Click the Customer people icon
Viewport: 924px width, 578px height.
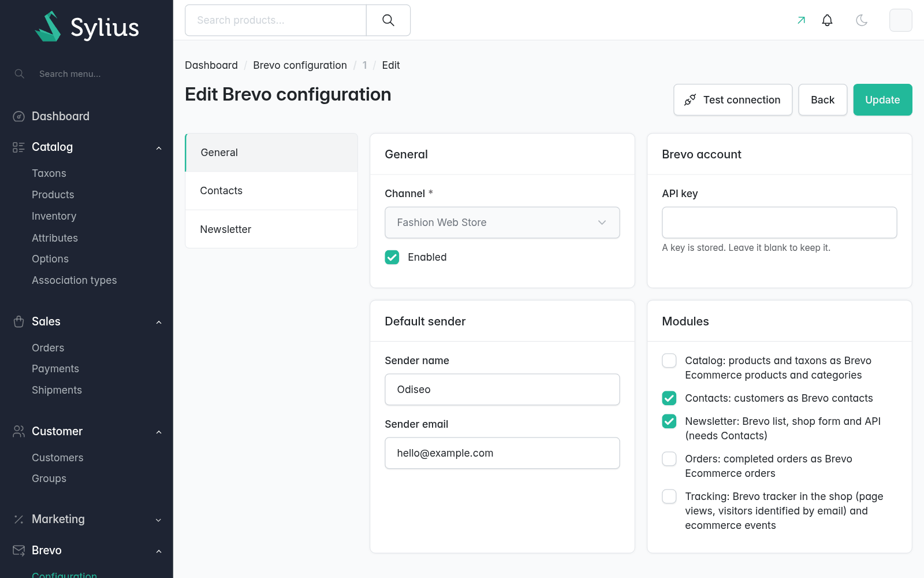coord(18,431)
